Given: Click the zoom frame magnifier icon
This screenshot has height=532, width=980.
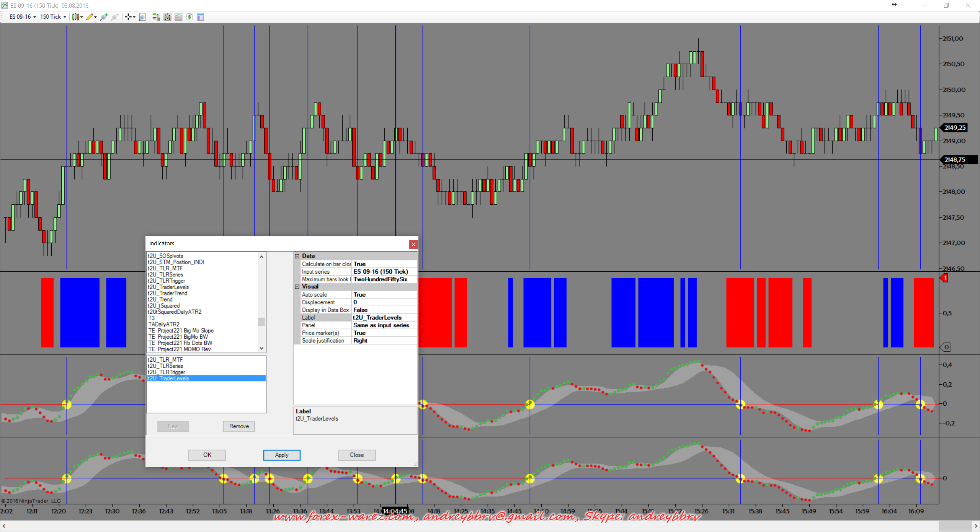Looking at the screenshot, I should [x=142, y=17].
